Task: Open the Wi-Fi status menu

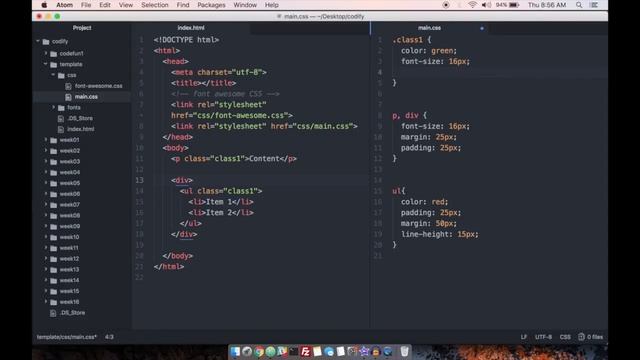Action: click(472, 5)
